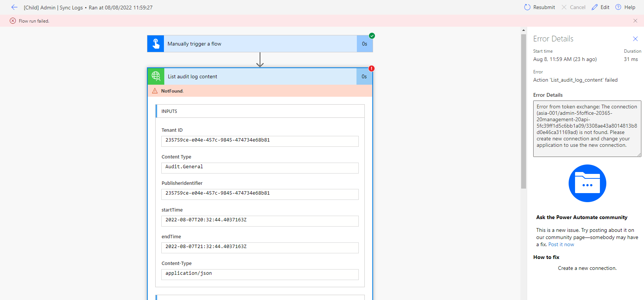Click the error message text box
Image resolution: width=644 pixels, height=300 pixels.
click(587, 129)
